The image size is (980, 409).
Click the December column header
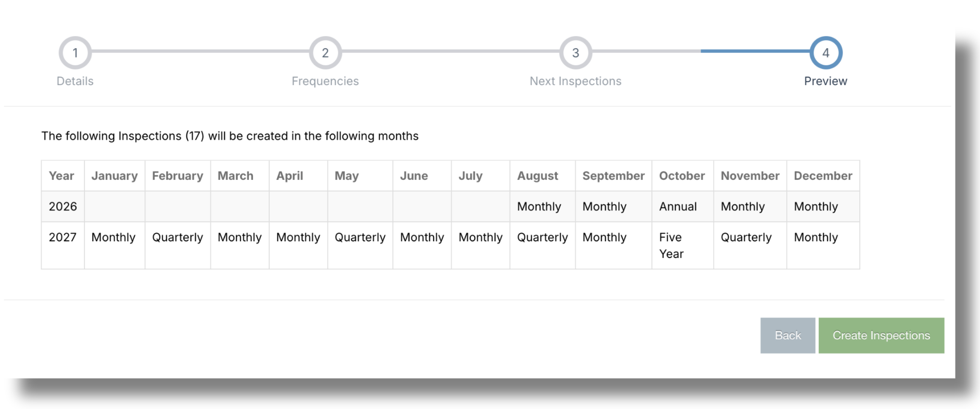click(x=823, y=176)
